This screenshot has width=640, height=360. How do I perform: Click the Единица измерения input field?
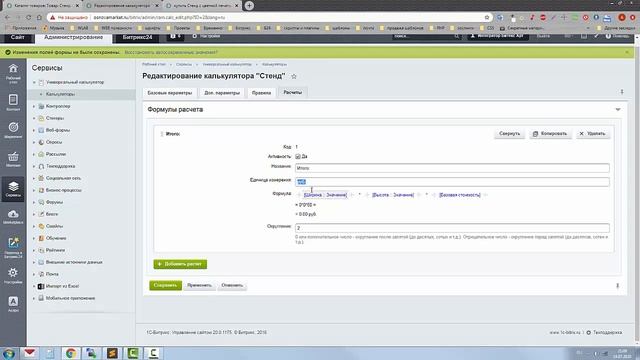[452, 182]
